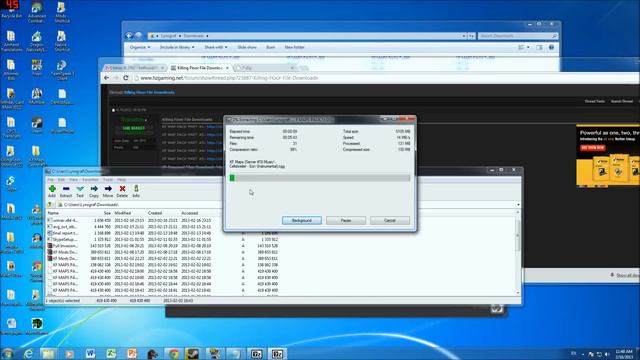Click the green Add icon in 7-Zip
Image resolution: width=640 pixels, height=360 pixels.
pyautogui.click(x=52, y=189)
